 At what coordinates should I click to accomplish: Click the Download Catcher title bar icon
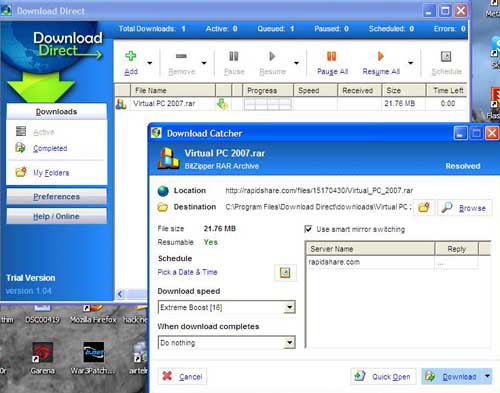click(x=156, y=133)
